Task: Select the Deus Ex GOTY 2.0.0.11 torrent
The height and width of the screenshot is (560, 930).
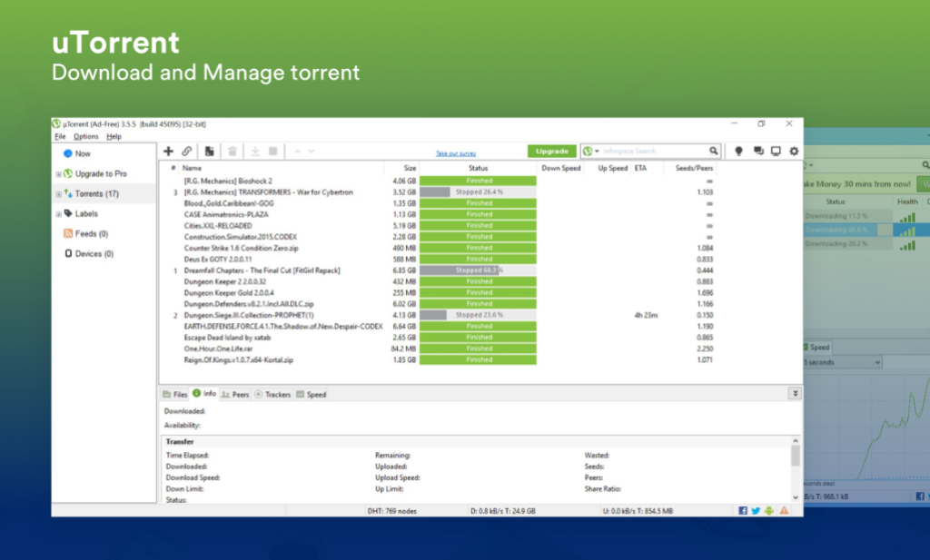Action: point(439,259)
